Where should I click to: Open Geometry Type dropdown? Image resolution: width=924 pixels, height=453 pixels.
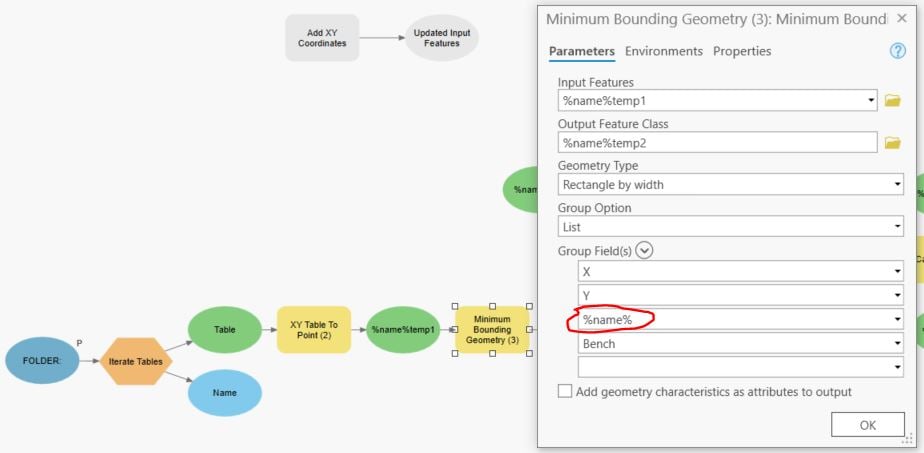point(897,184)
